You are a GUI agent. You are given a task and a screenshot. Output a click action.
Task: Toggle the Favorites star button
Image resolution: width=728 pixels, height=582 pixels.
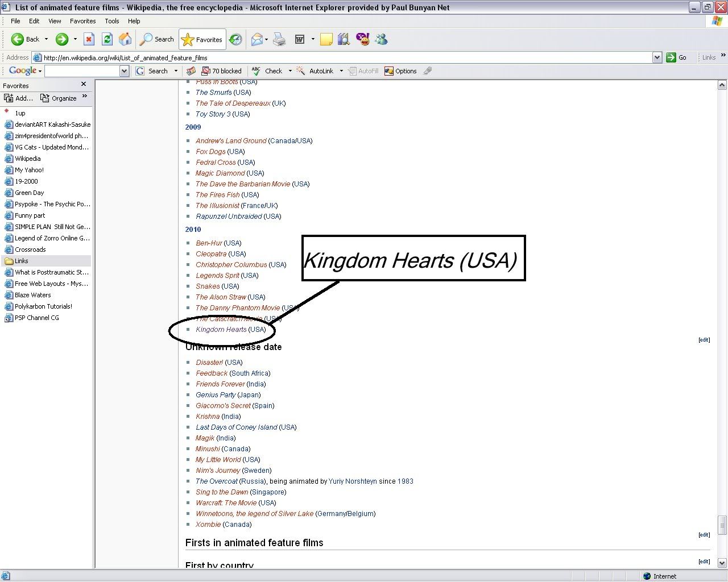point(202,39)
